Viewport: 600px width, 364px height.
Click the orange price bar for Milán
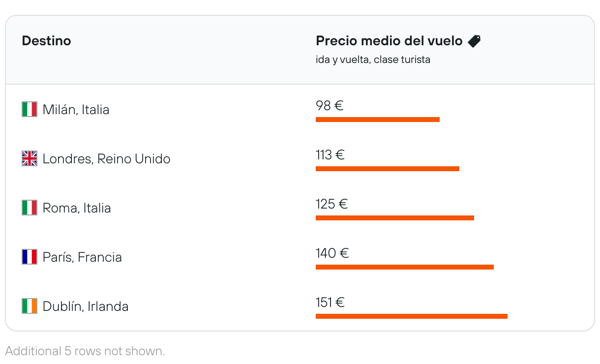377,120
